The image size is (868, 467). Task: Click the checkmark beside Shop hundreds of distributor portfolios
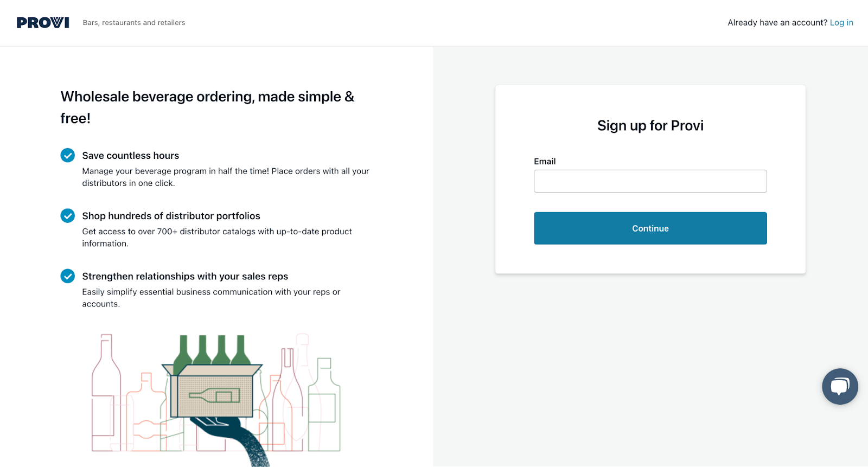[x=67, y=215]
